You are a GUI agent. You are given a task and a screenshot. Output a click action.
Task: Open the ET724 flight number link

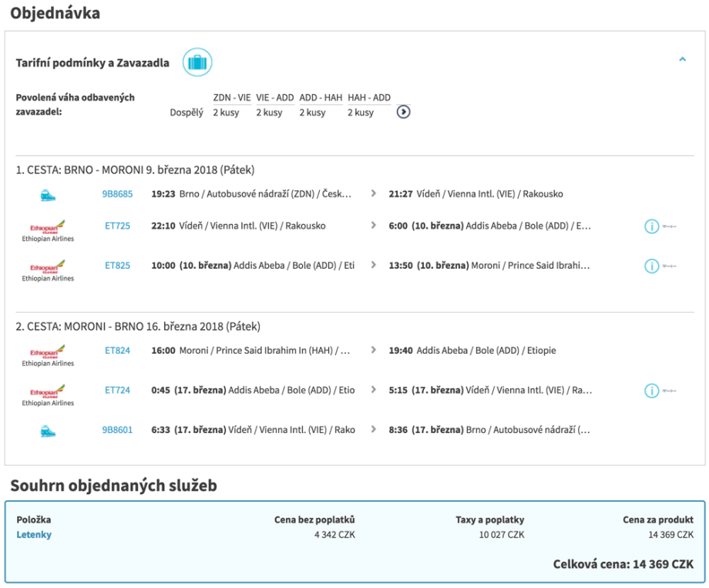coord(117,391)
